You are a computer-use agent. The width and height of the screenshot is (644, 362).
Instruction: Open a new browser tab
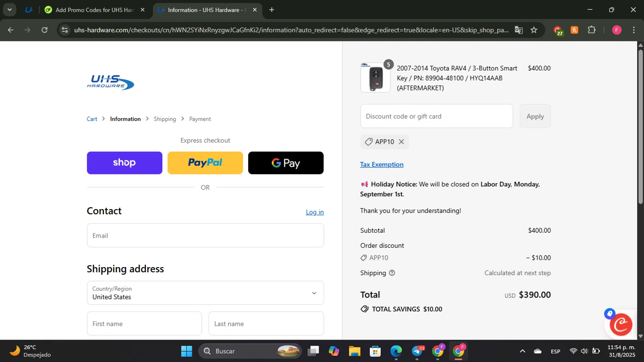point(272,9)
